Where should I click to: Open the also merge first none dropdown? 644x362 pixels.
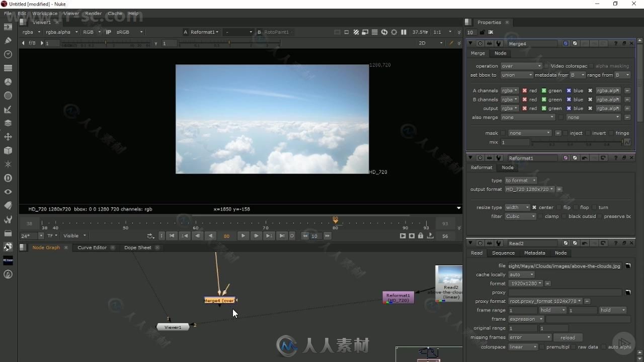527,117
